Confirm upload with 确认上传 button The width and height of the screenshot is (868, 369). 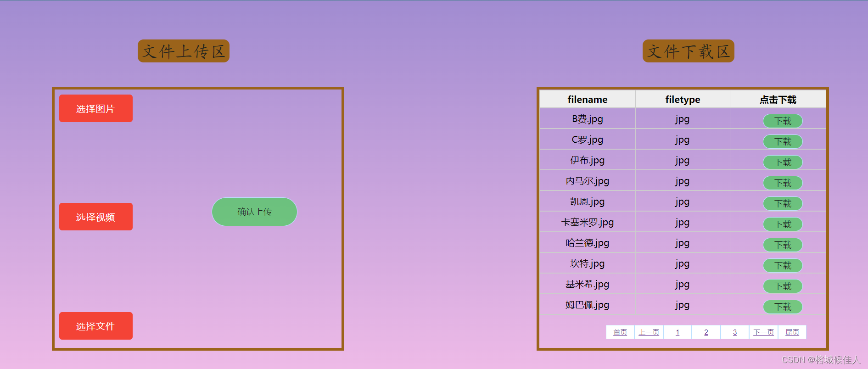point(254,212)
